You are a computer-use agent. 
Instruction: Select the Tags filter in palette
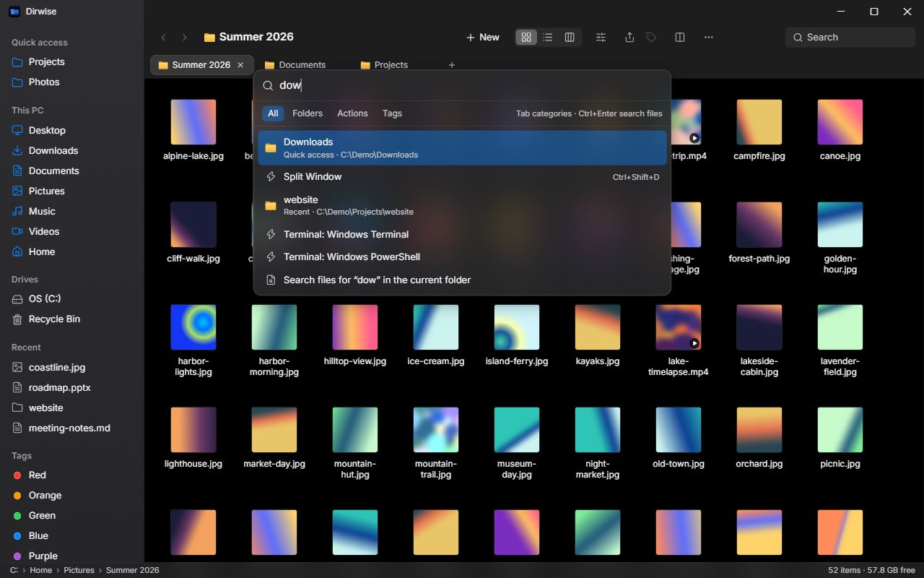point(392,113)
